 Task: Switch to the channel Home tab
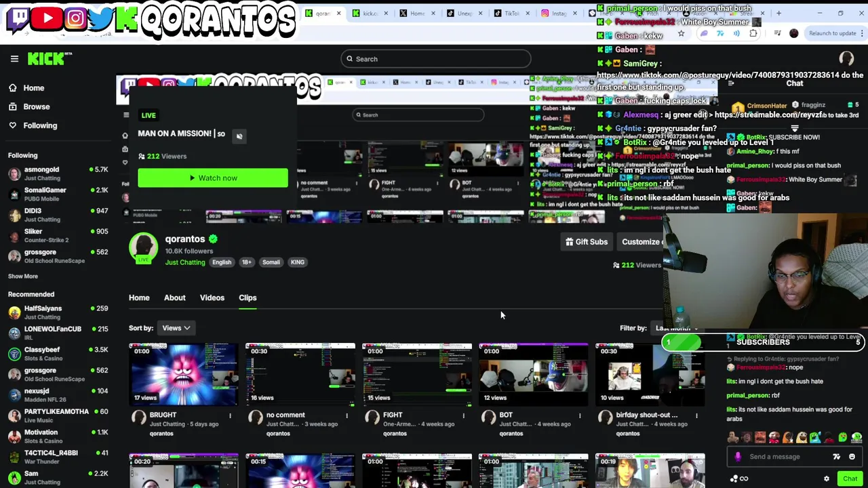[x=139, y=298]
